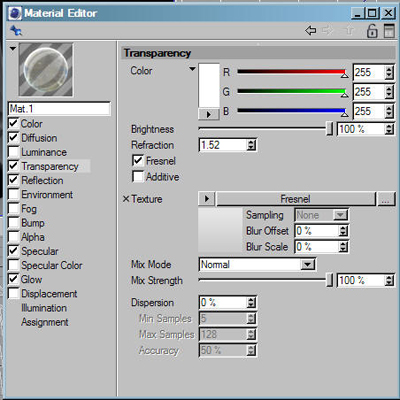Toggle the Specular channel checkbox

tap(13, 251)
